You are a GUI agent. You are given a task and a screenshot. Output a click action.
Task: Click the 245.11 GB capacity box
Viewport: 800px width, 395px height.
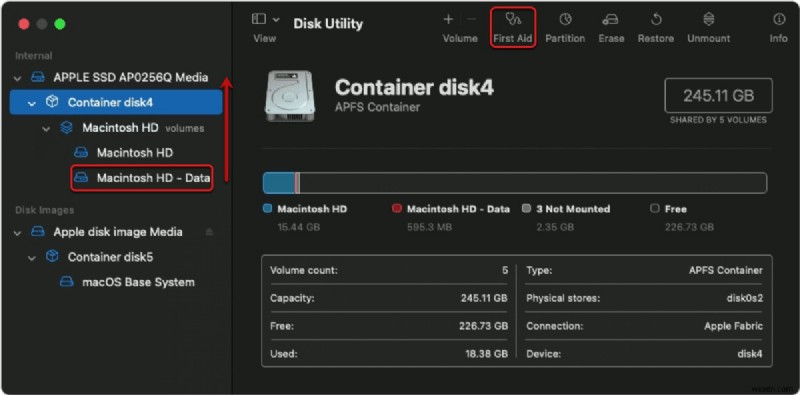pyautogui.click(x=718, y=95)
